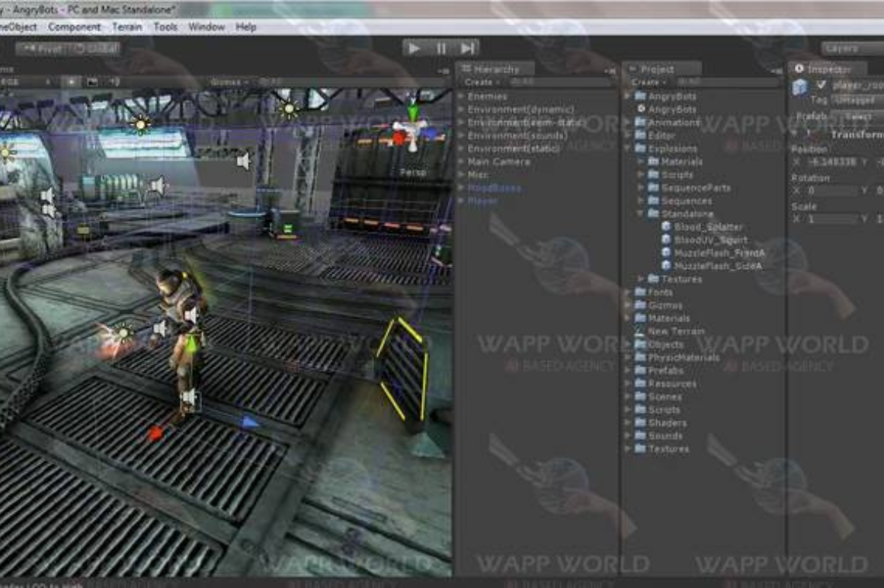Image resolution: width=884 pixels, height=588 pixels.
Task: Expand the Enemies item in Hierarchy
Action: [461, 97]
